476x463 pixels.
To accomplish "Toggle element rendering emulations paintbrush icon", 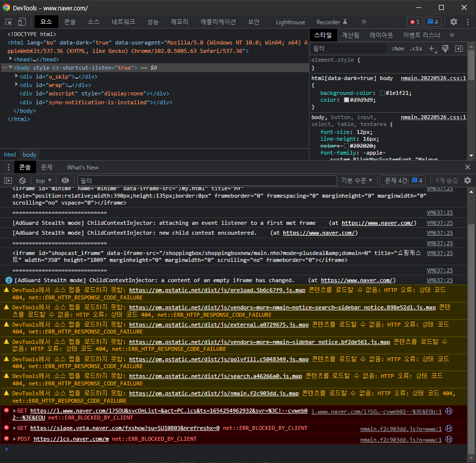I will [x=445, y=48].
